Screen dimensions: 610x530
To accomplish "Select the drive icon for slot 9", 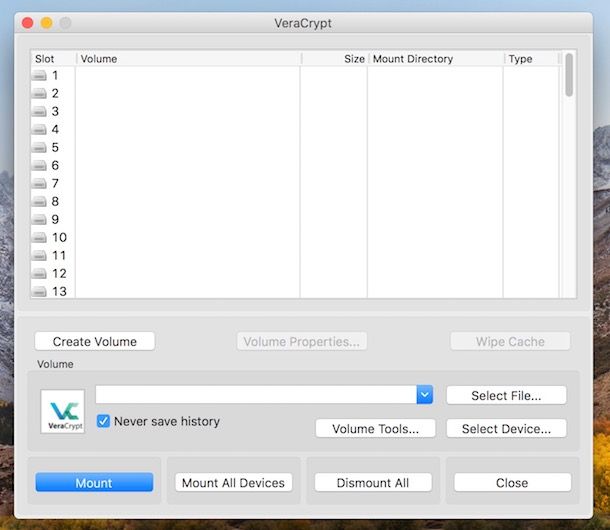I will coord(39,219).
